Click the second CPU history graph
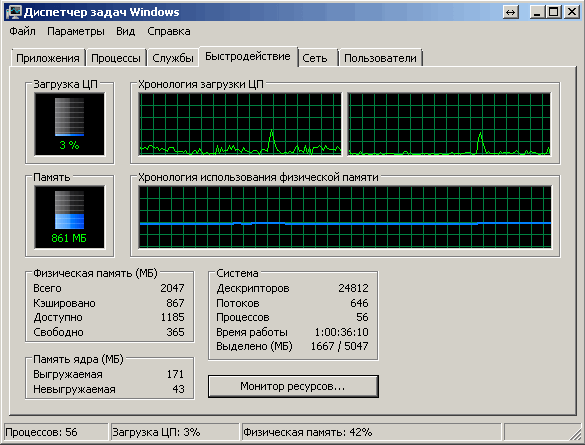 449,124
